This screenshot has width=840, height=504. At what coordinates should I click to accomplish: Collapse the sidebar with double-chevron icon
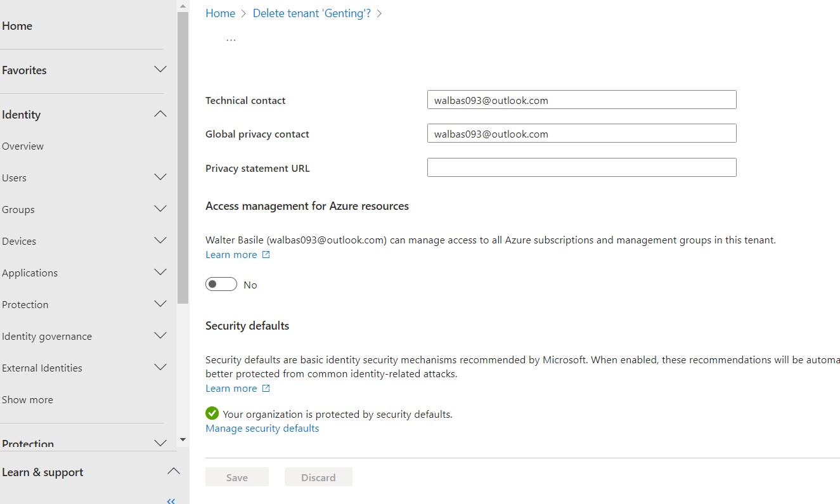coord(171,501)
